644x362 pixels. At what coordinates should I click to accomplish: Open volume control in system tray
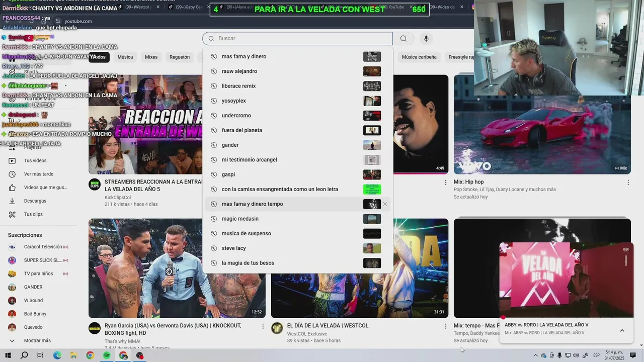click(x=576, y=355)
